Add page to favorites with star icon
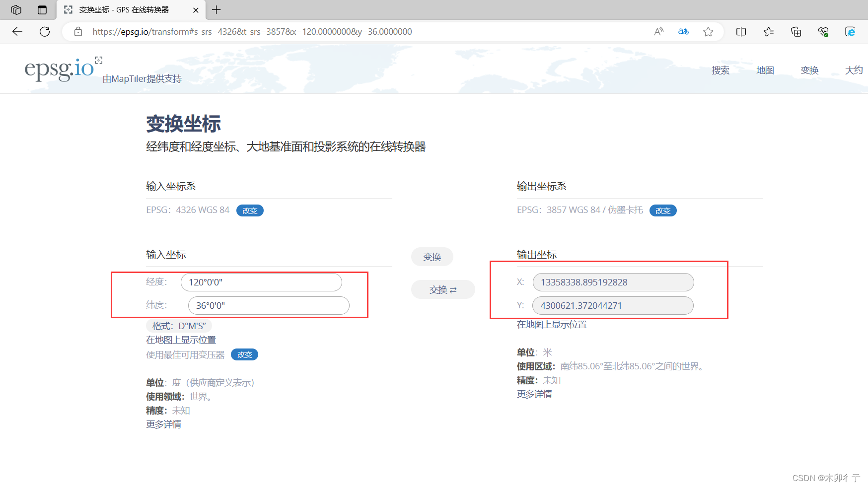This screenshot has height=487, width=868. pos(708,32)
